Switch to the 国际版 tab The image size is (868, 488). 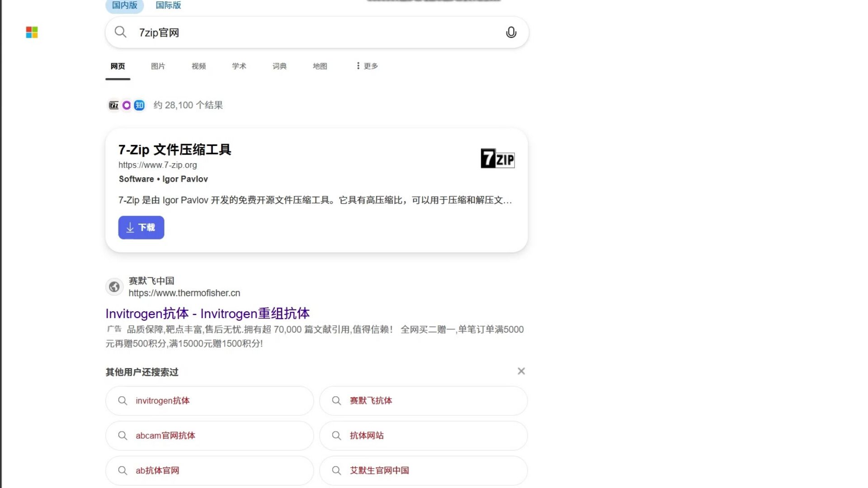tap(168, 5)
